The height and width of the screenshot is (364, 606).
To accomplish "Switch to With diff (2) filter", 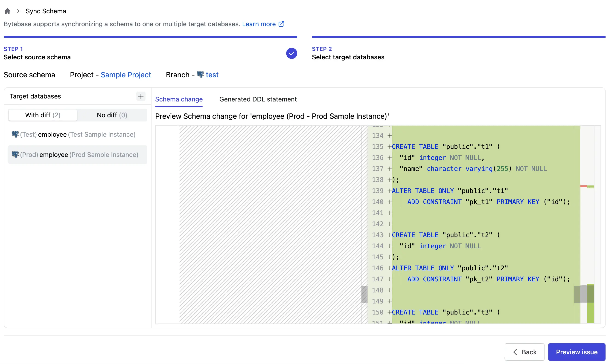I will 43,115.
